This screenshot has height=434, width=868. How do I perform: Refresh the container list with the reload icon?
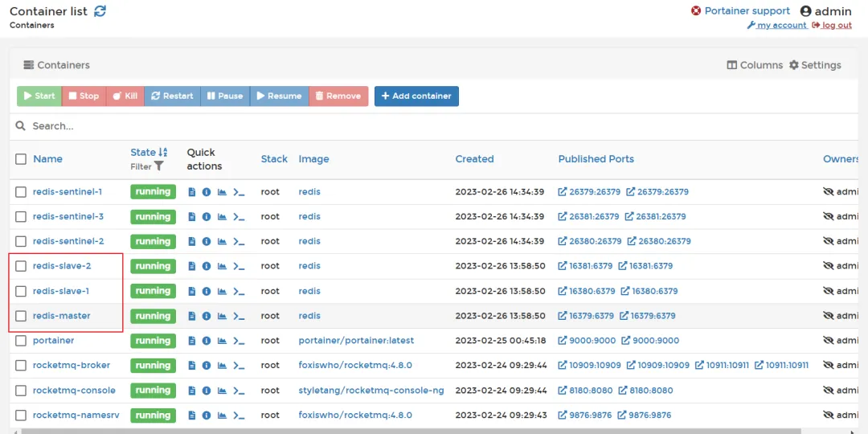[x=100, y=11]
